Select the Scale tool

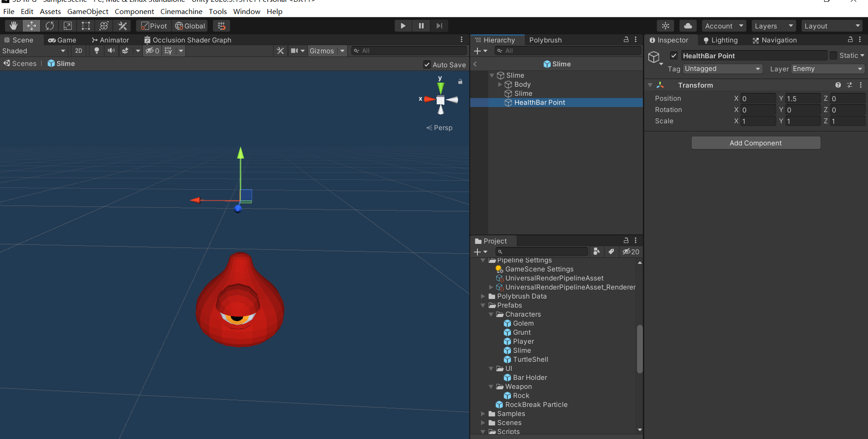68,26
